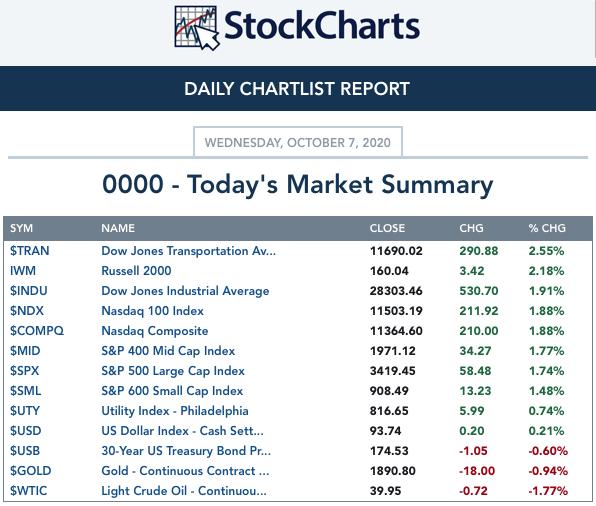
Task: Open the Russell 2000 chart link
Action: 136,271
